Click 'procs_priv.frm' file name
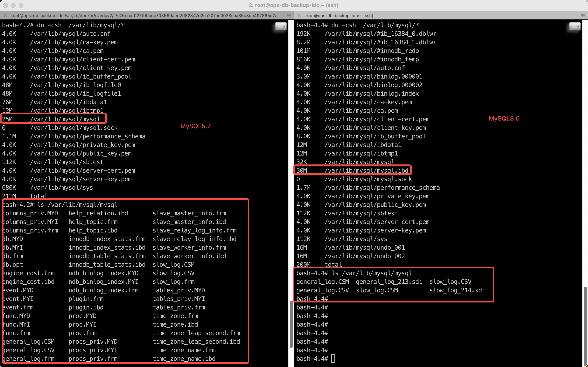Image resolution: width=588 pixels, height=367 pixels. tap(93, 359)
